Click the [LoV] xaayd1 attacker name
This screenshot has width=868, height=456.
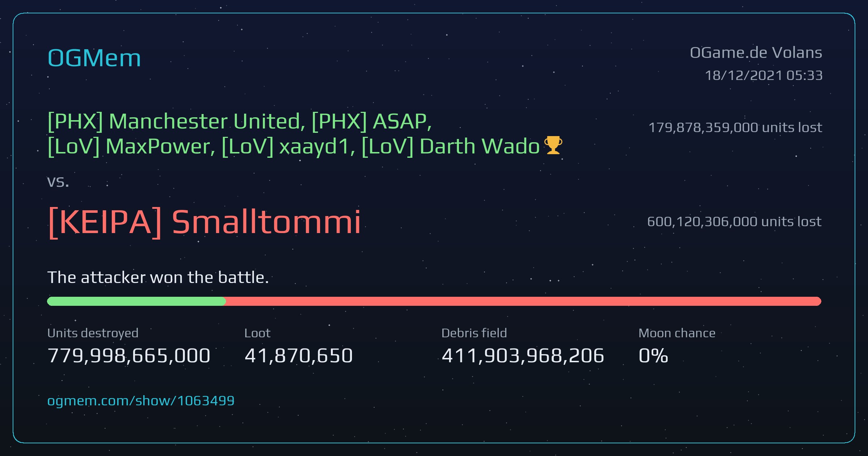pos(288,147)
